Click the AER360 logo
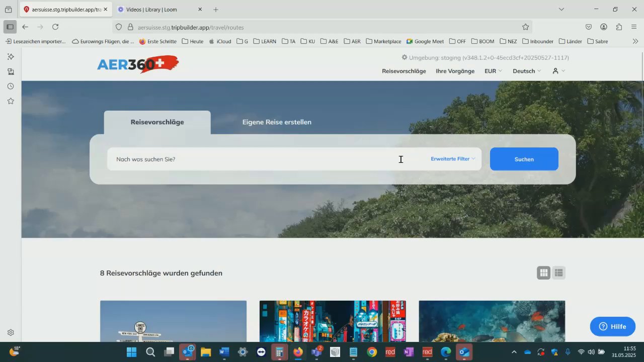 (x=138, y=64)
